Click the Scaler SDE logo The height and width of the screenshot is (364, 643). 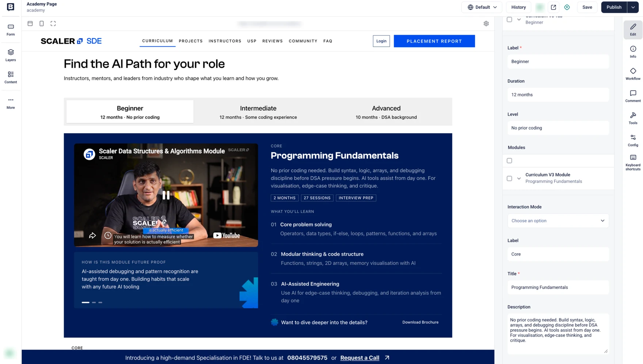[71, 41]
